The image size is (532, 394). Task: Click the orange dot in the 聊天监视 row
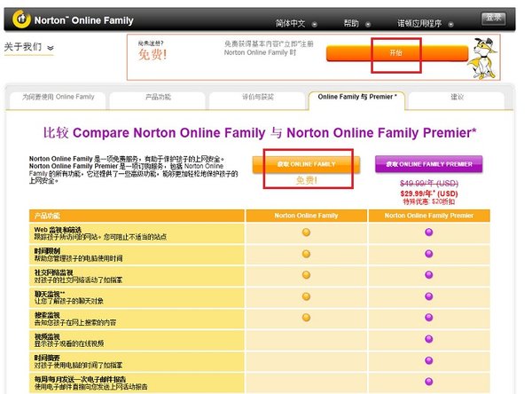(306, 296)
